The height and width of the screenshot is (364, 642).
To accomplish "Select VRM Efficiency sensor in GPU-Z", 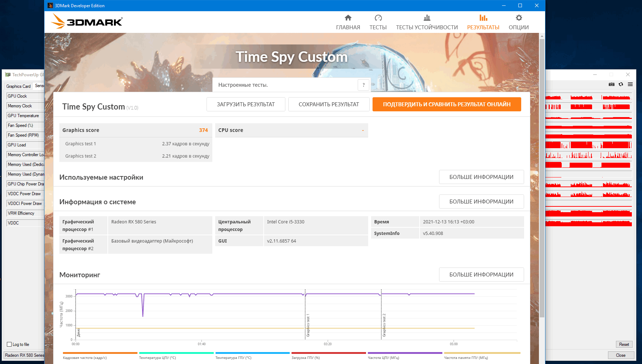I will click(x=25, y=213).
